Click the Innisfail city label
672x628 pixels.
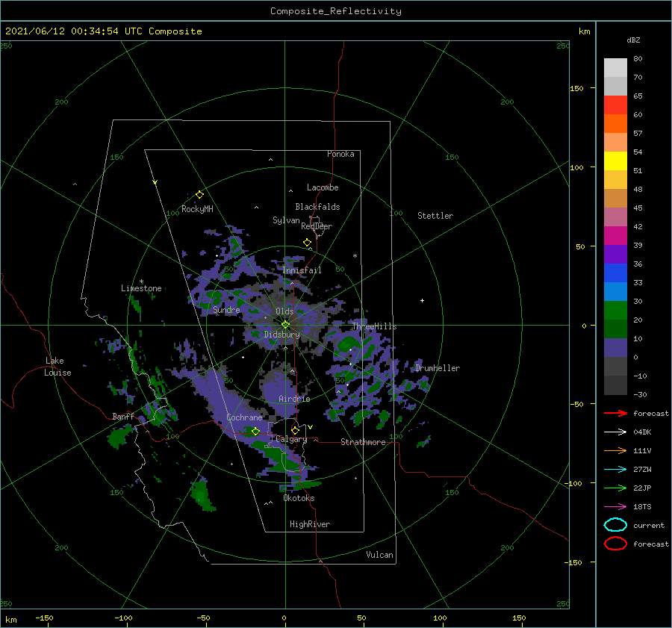pyautogui.click(x=302, y=270)
